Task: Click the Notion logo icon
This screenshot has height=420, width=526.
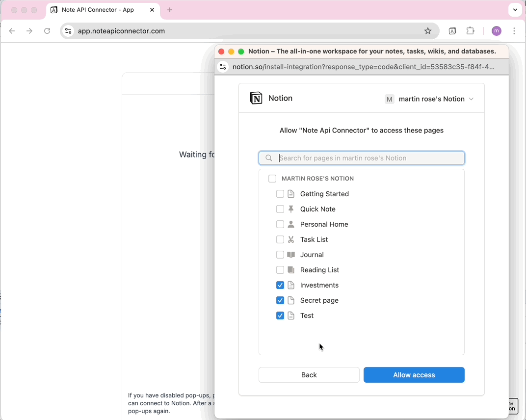Action: click(256, 98)
